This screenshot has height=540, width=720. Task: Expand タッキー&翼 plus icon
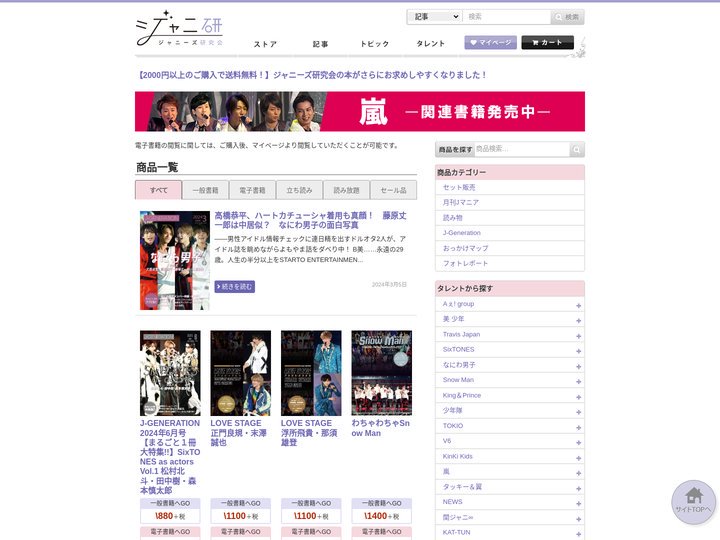(x=579, y=489)
